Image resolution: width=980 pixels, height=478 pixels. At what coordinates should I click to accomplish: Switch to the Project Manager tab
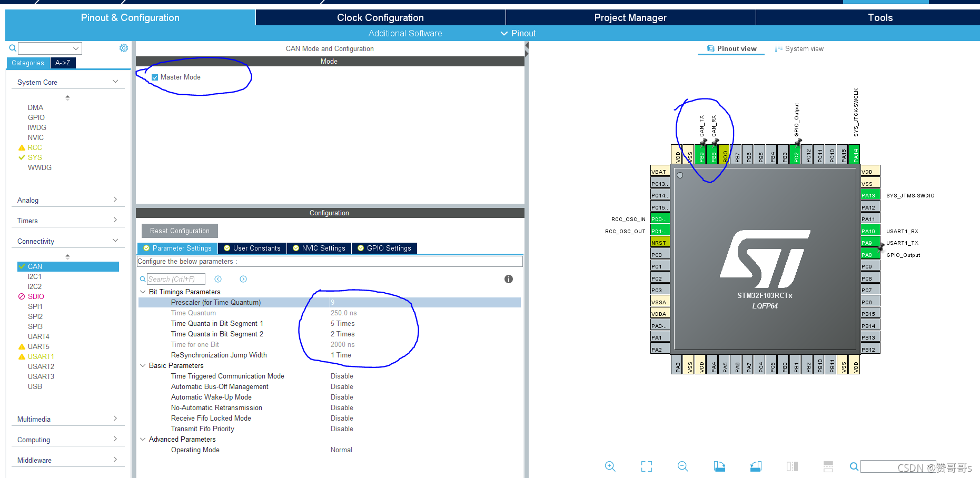(630, 17)
